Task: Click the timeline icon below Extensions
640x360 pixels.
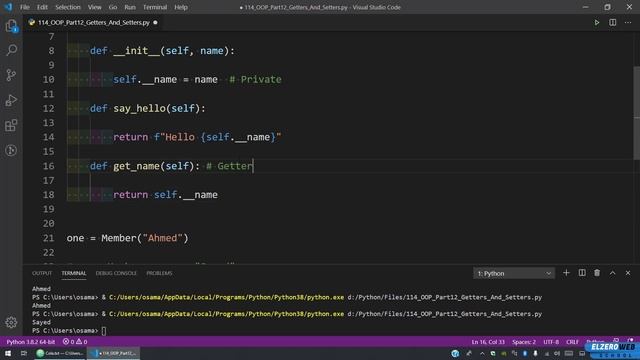Action: pos(11,151)
